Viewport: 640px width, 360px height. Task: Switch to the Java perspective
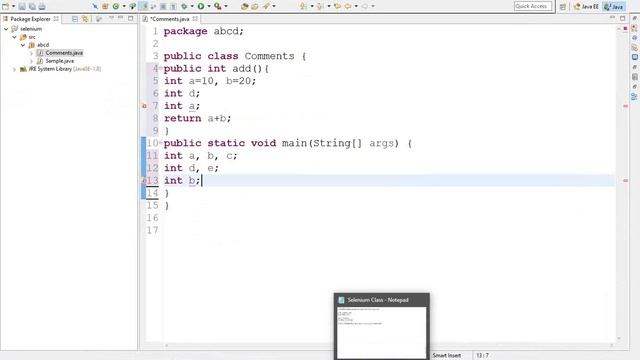click(614, 7)
